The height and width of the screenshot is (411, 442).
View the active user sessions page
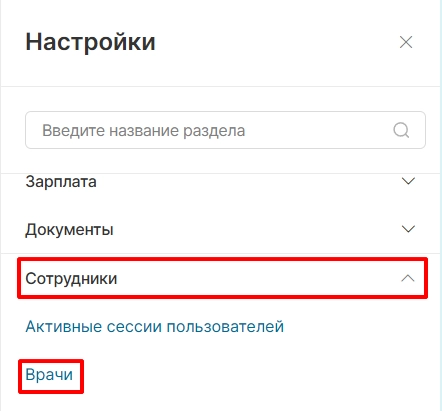155,326
